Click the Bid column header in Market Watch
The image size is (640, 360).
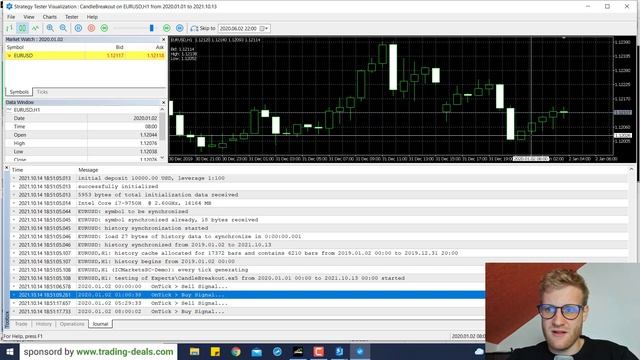(x=120, y=47)
